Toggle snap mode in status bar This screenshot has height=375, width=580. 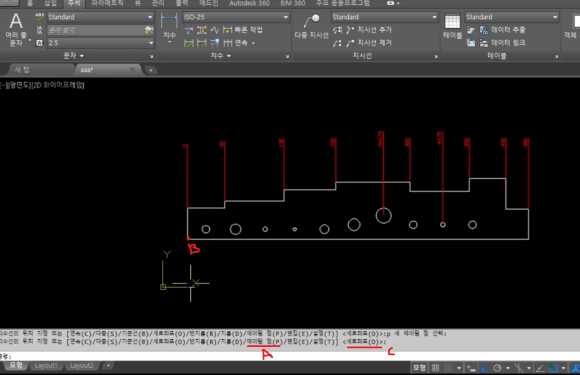pos(448,368)
